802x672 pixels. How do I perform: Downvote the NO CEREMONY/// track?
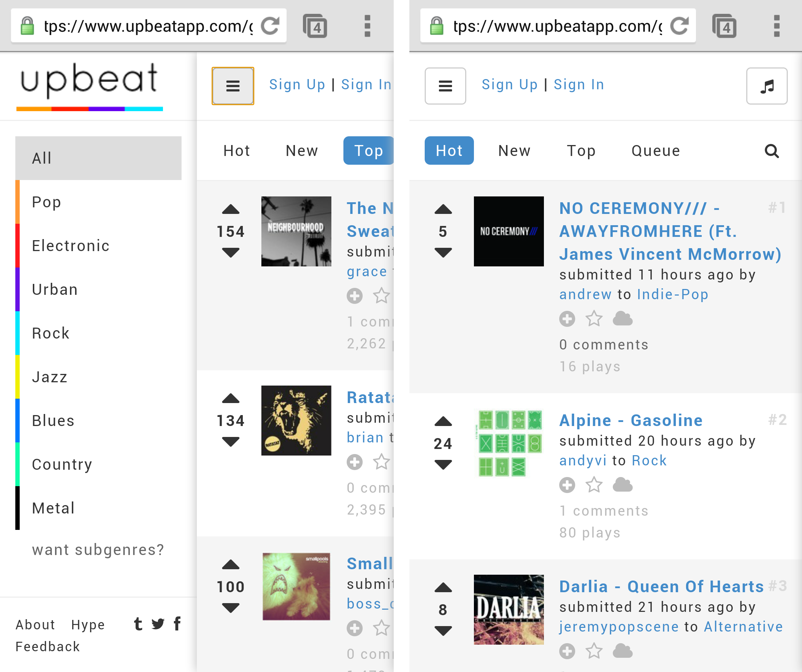(x=443, y=253)
